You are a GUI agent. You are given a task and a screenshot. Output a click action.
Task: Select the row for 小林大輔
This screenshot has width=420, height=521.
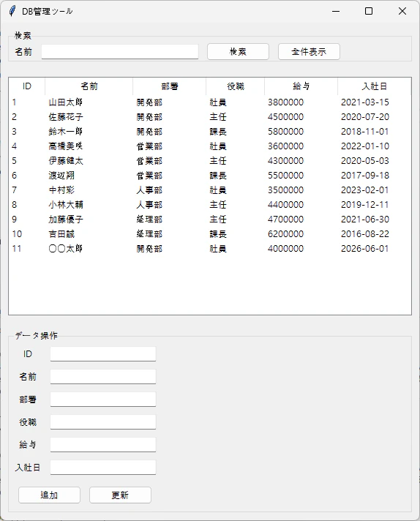click(x=210, y=204)
